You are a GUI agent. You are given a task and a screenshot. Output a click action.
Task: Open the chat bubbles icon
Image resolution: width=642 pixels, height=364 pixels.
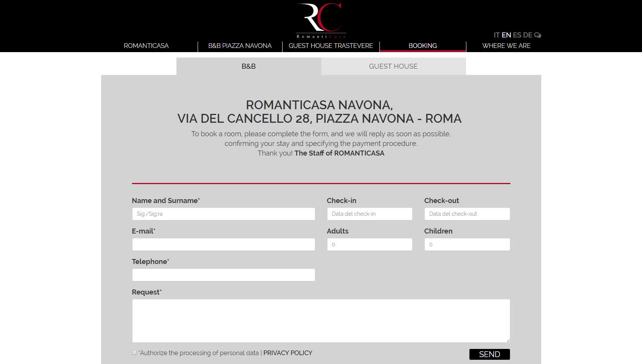(537, 35)
